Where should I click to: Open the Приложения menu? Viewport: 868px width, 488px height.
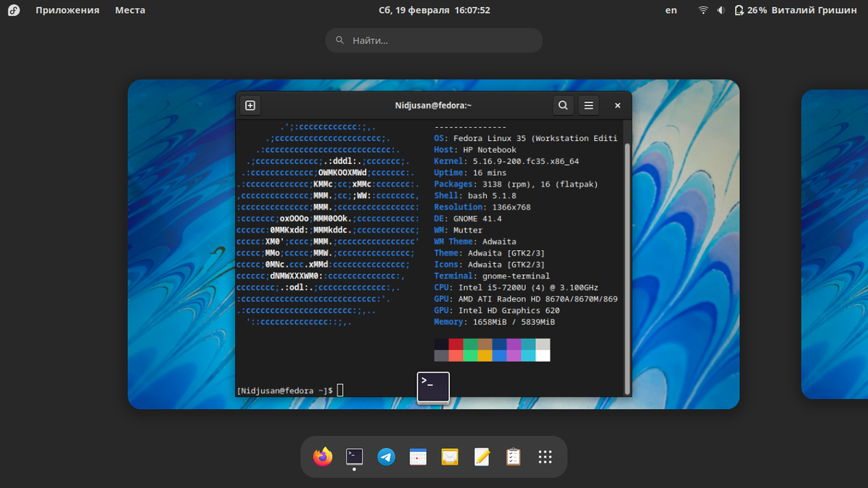pos(67,10)
